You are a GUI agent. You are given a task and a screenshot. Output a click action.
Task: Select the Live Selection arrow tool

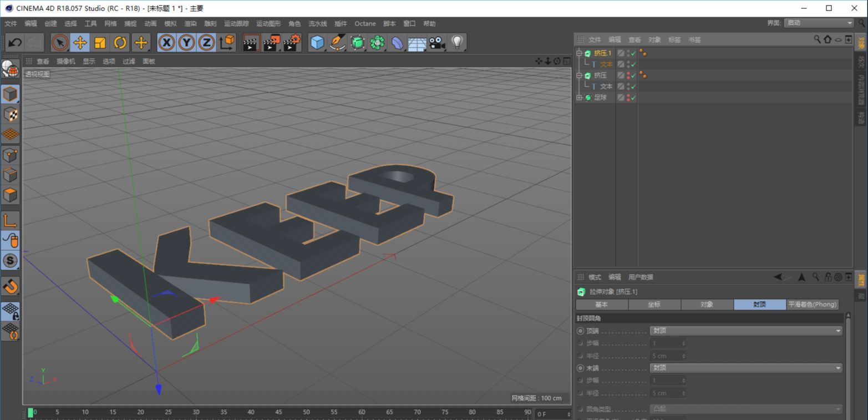pos(60,43)
